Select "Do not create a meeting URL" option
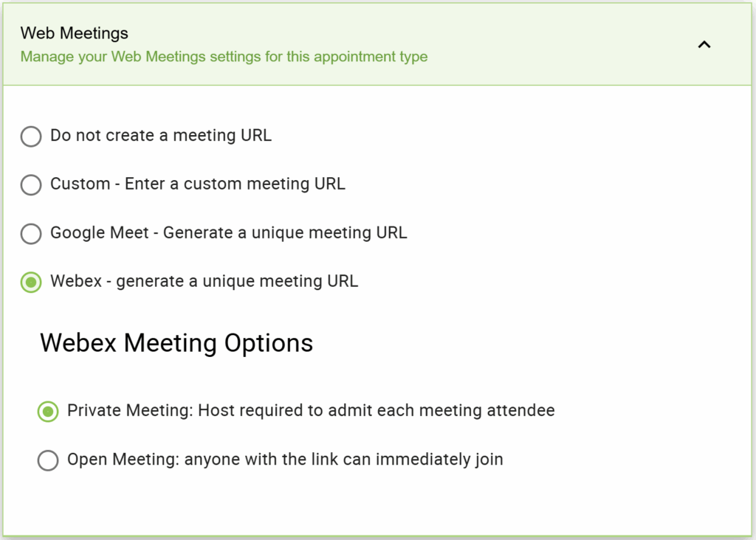The image size is (756, 540). pos(30,136)
